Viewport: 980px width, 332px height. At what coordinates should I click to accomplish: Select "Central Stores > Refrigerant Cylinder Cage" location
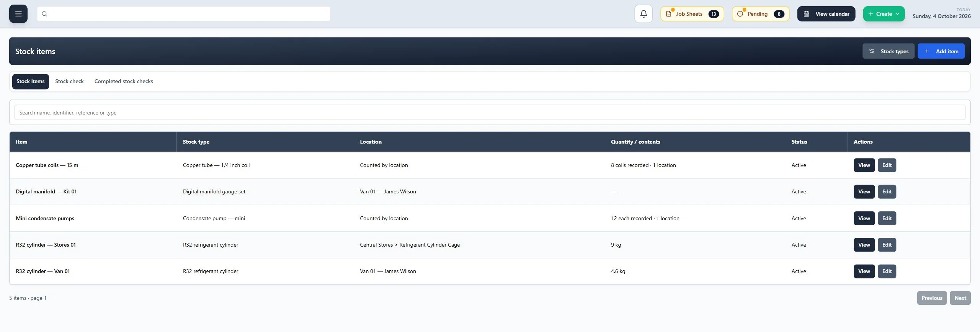coord(410,245)
